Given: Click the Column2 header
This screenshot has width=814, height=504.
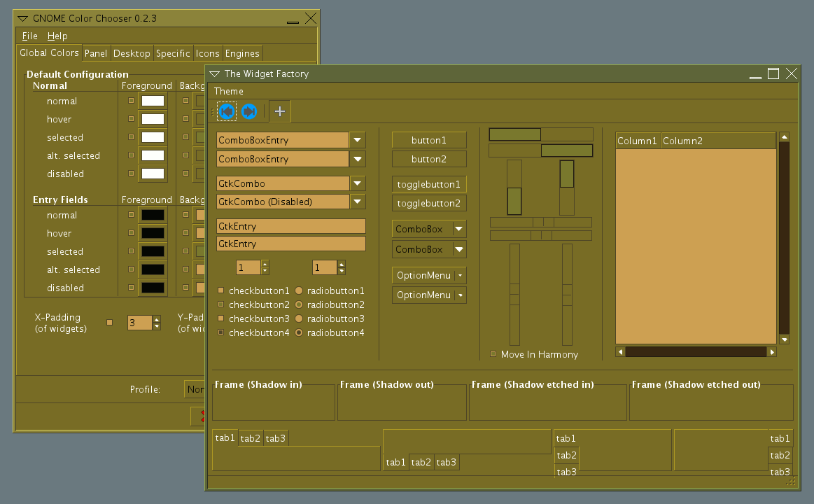Looking at the screenshot, I should tap(719, 141).
